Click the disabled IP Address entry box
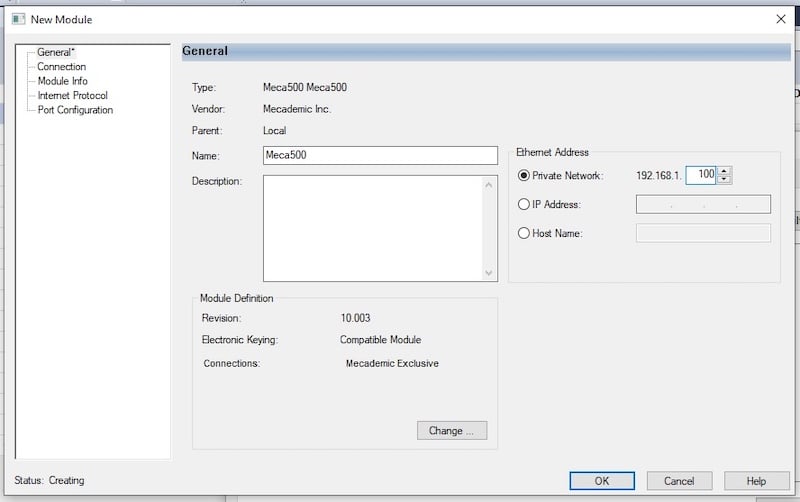 pyautogui.click(x=703, y=204)
